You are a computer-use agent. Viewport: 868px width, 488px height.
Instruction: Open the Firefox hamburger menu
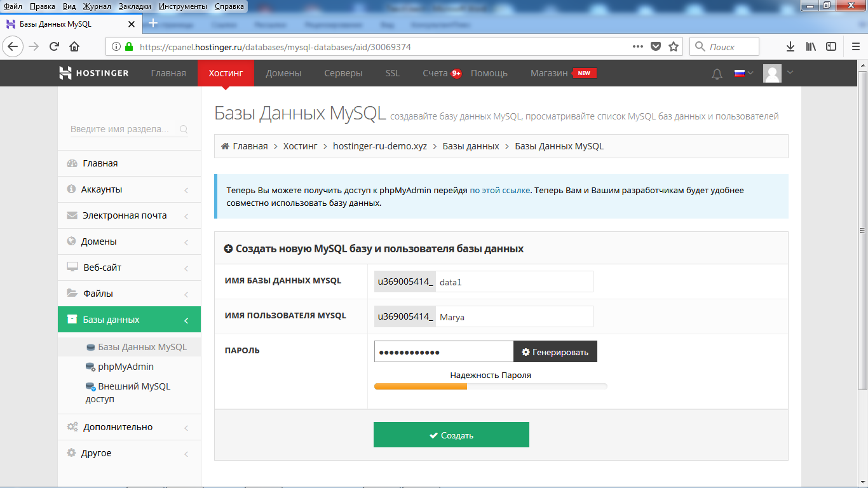855,46
